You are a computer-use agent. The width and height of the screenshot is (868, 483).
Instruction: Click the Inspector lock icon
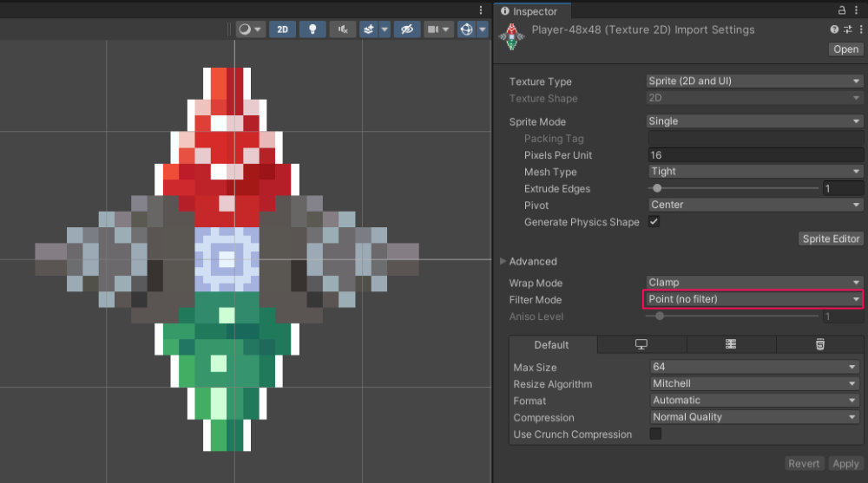tap(841, 10)
